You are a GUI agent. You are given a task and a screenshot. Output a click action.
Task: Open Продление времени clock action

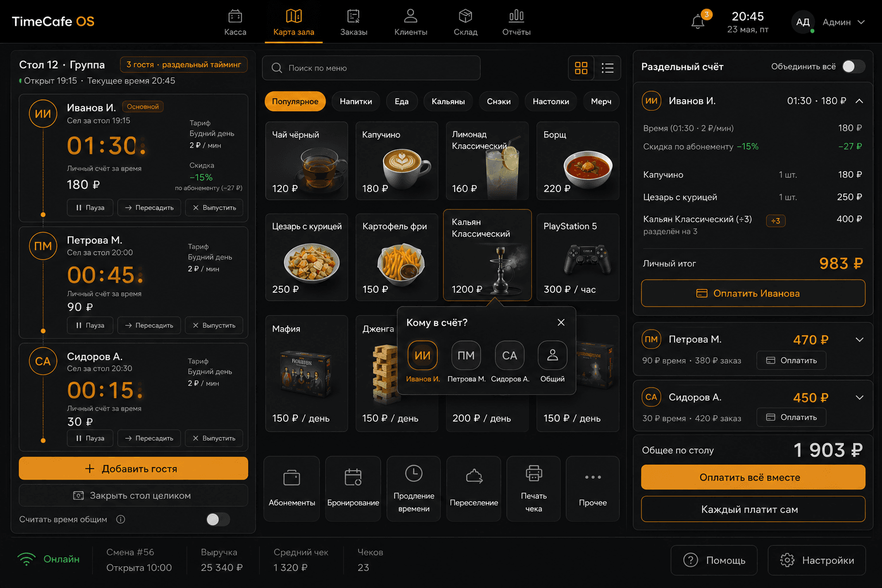pyautogui.click(x=414, y=489)
